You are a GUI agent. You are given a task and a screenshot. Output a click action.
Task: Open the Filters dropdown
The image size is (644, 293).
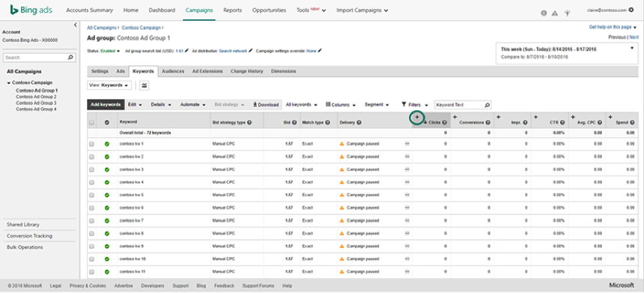[x=414, y=105]
